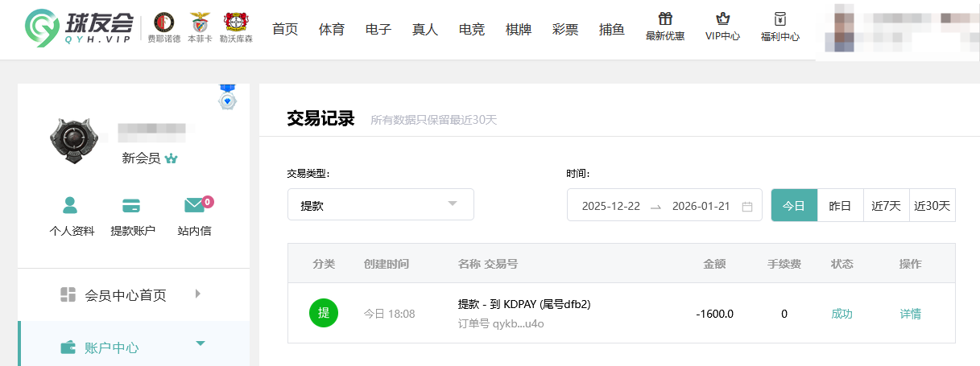The image size is (980, 366).
Task: Click the diamond medal badge
Action: click(x=229, y=97)
